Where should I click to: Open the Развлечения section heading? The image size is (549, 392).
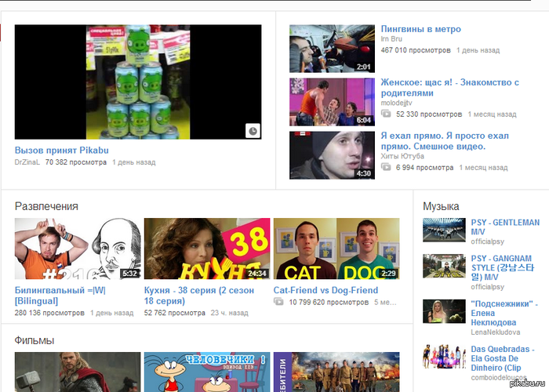46,206
